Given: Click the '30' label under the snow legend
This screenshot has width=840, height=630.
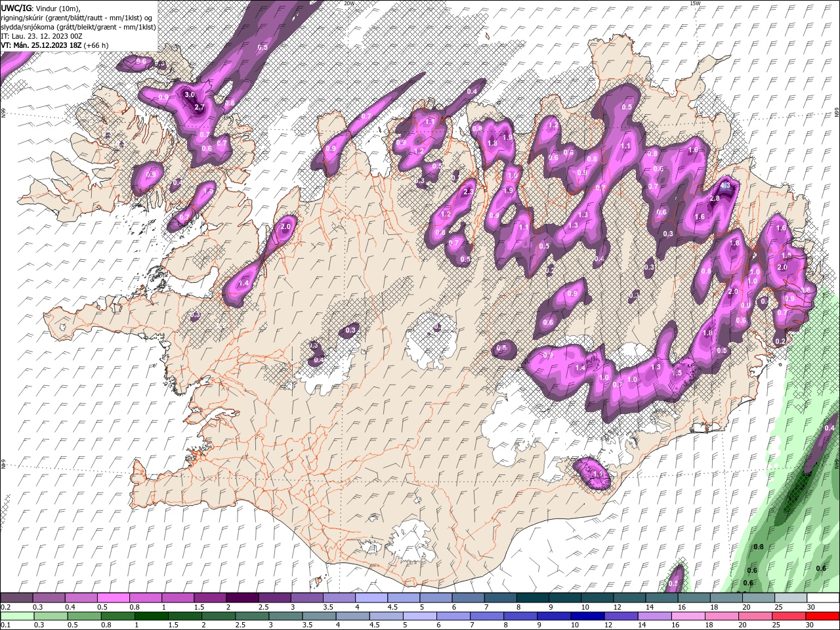Looking at the screenshot, I should 811,607.
